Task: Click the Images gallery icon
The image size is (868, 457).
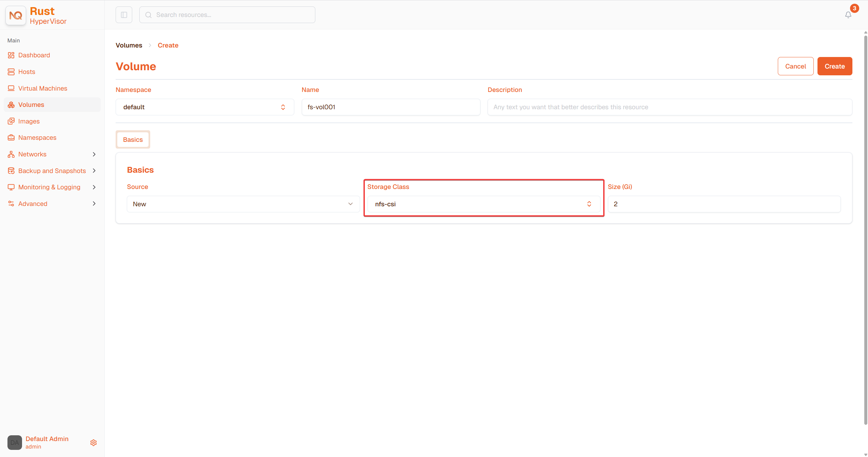Action: pos(11,121)
